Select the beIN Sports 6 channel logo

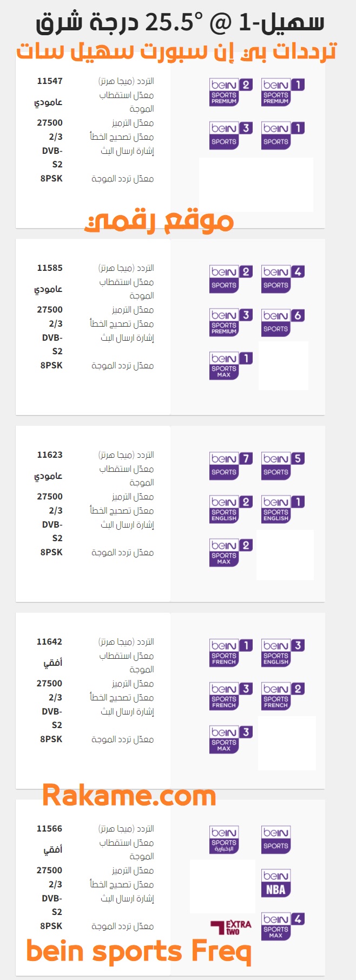(x=283, y=322)
